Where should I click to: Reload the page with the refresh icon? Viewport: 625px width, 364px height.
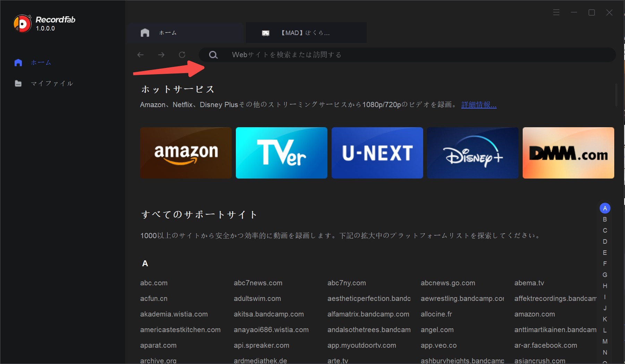tap(182, 55)
